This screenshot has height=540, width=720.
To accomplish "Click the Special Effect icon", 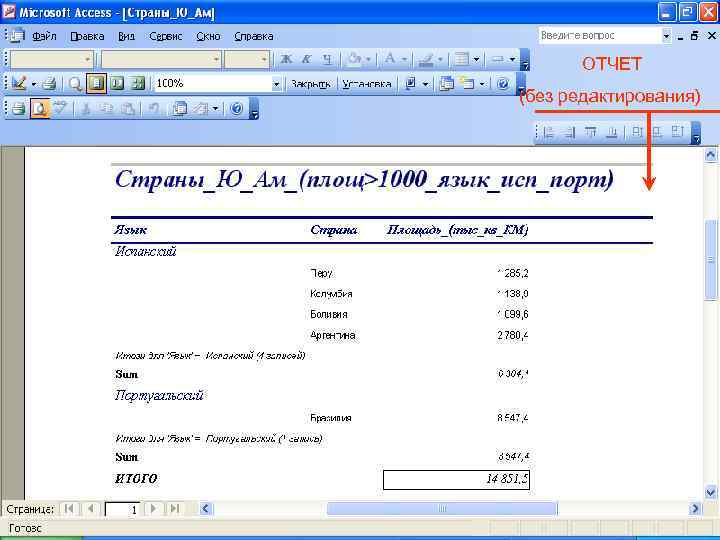I will [x=498, y=59].
